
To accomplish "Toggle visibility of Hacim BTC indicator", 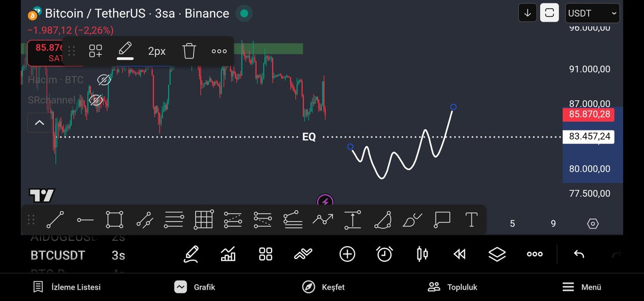I will click(104, 80).
